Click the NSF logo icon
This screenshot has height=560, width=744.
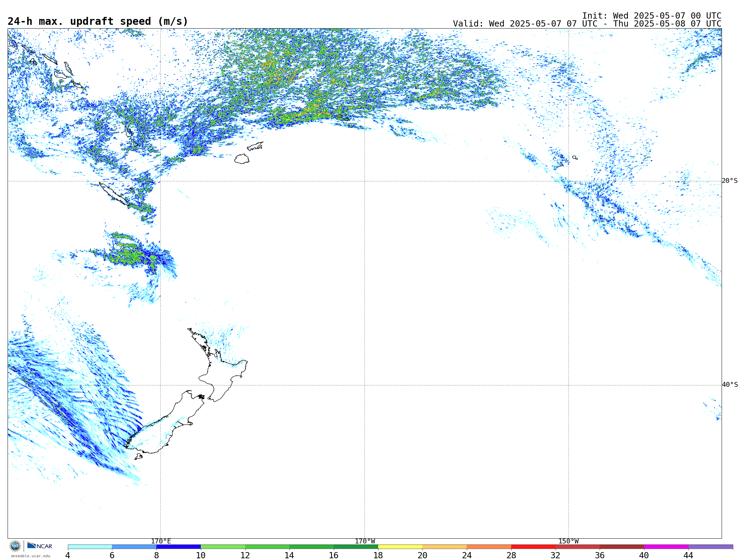[15, 546]
